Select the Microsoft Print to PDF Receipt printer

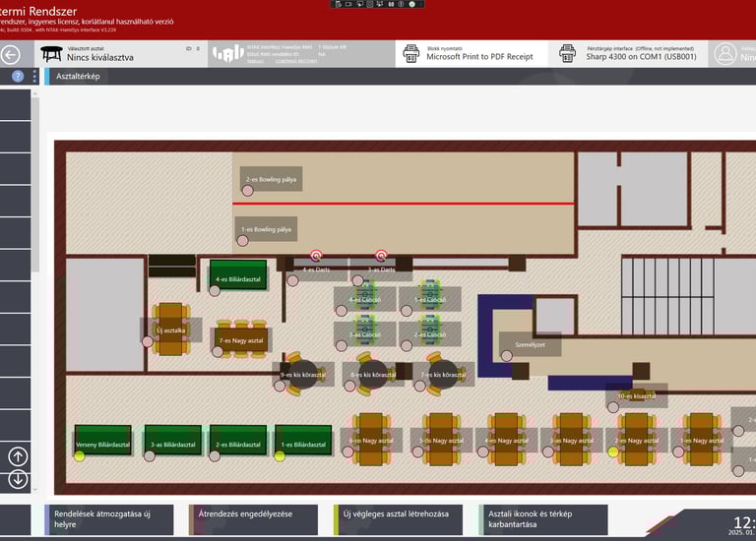(x=472, y=53)
